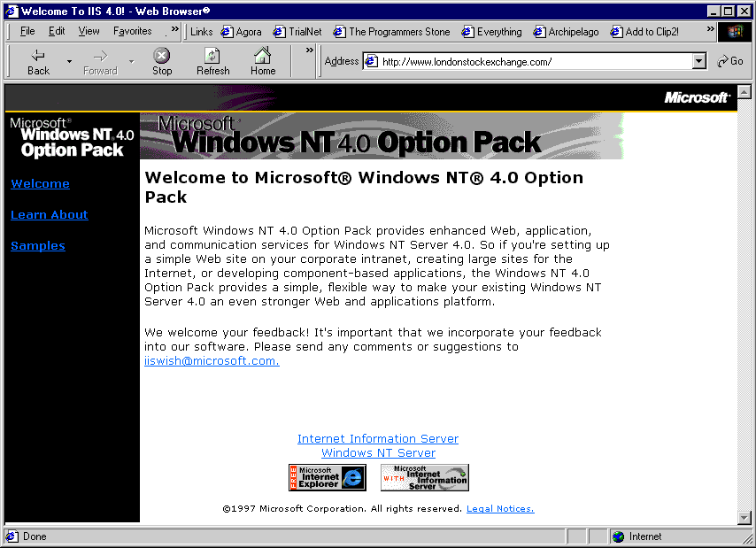Open the View menu

point(89,31)
